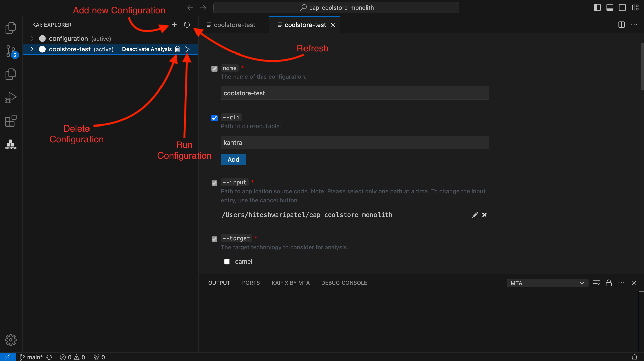Split the editor to the right

(621, 25)
